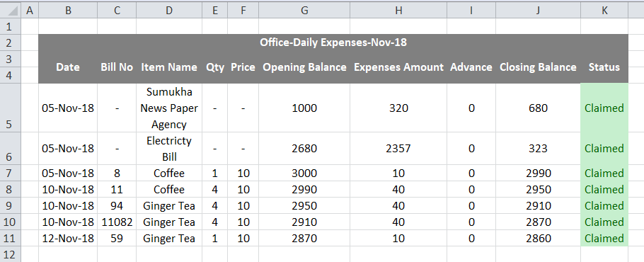Click the Bill No header cell
Image resolution: width=644 pixels, height=262 pixels.
coord(117,67)
